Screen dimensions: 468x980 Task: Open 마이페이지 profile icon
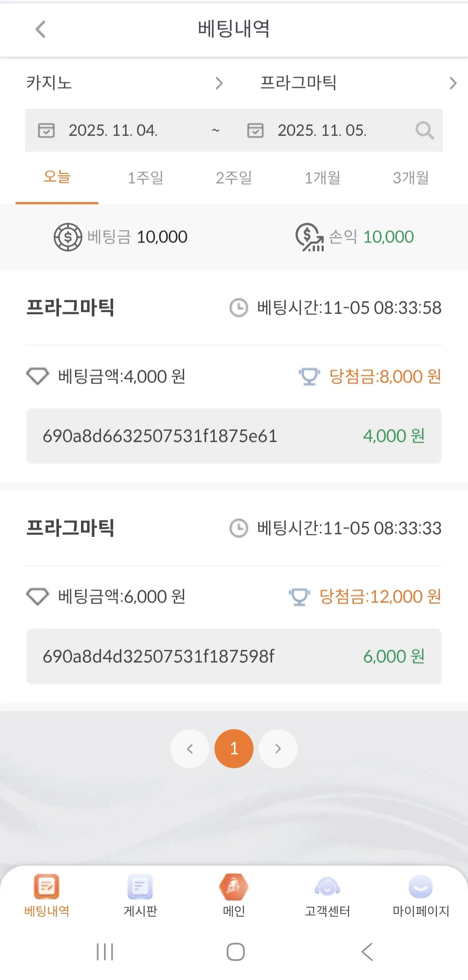tap(421, 887)
